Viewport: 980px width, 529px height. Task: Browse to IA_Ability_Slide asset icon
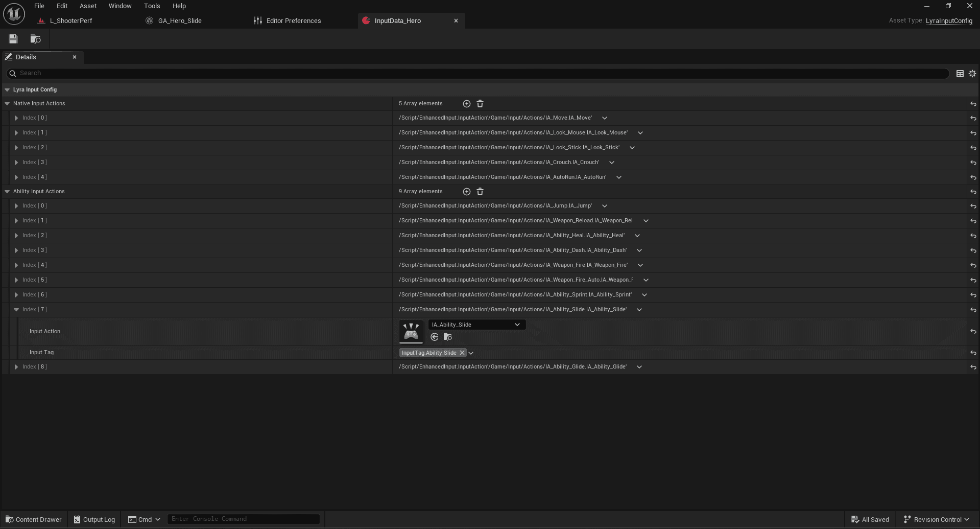(448, 337)
